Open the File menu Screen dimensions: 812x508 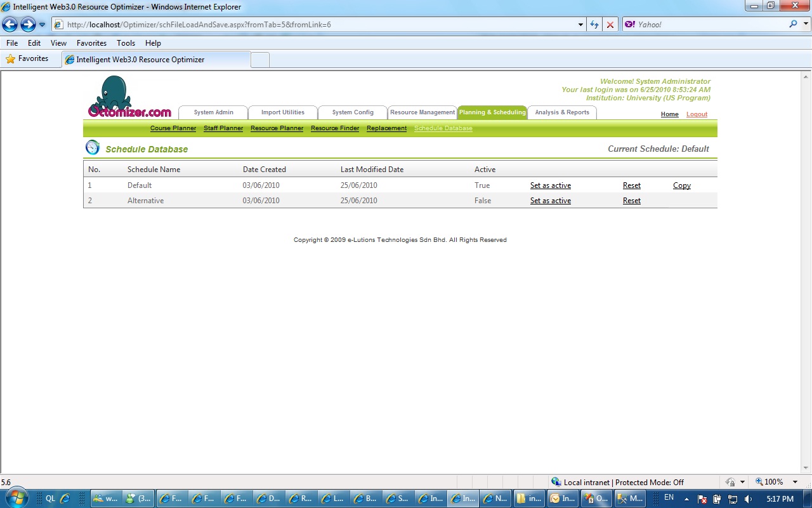(x=12, y=43)
